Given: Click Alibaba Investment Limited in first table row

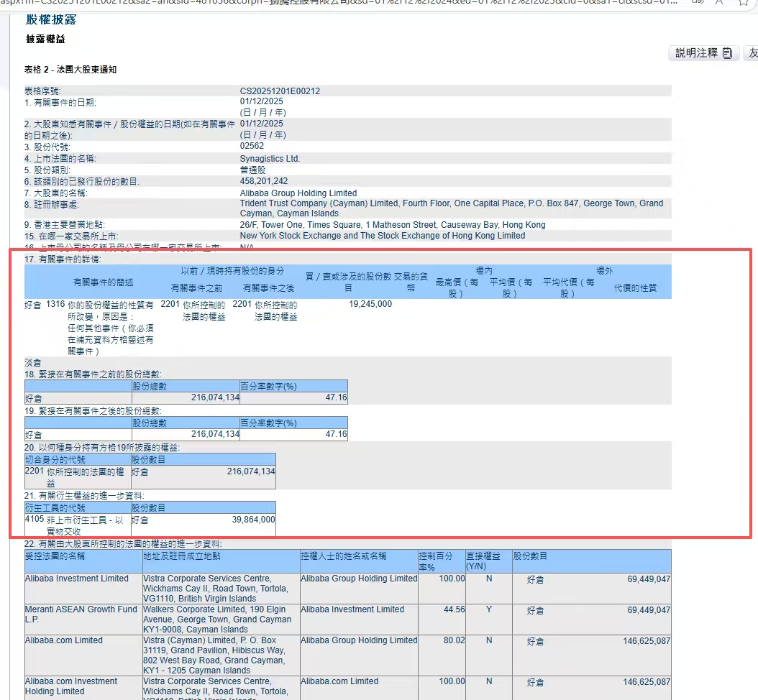Looking at the screenshot, I should point(77,579).
